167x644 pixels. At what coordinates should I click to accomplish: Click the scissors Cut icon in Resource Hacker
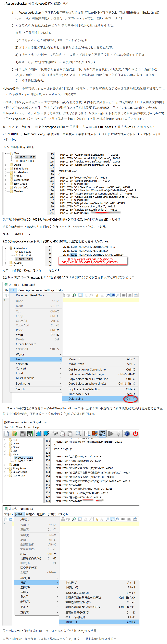[x=55, y=434]
